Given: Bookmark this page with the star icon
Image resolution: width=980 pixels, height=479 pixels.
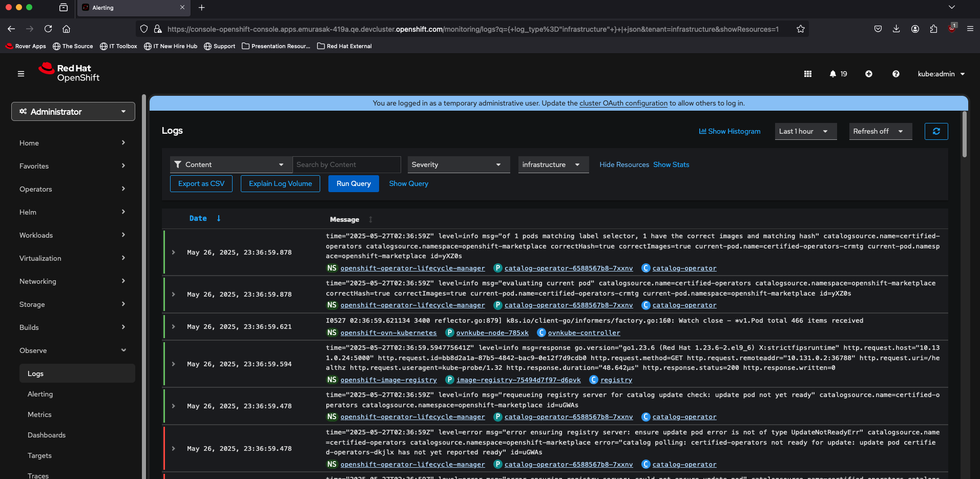Looking at the screenshot, I should tap(800, 29).
